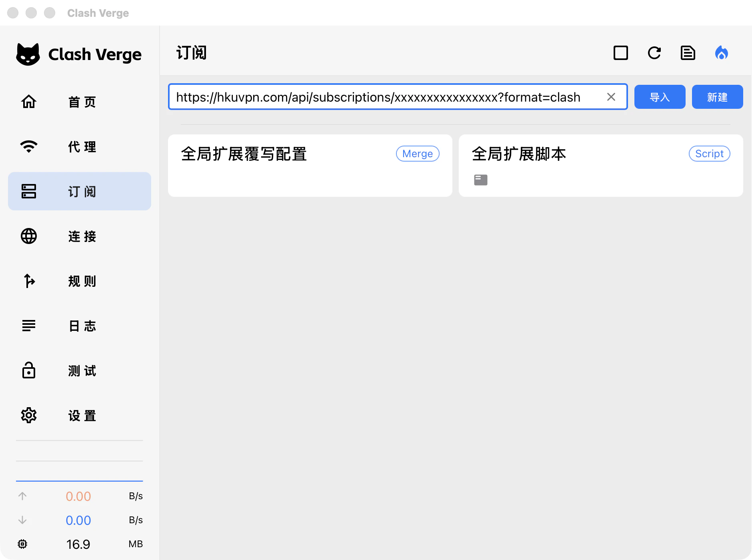Click the rules fork-arrow icon
The image size is (752, 560).
pos(29,281)
